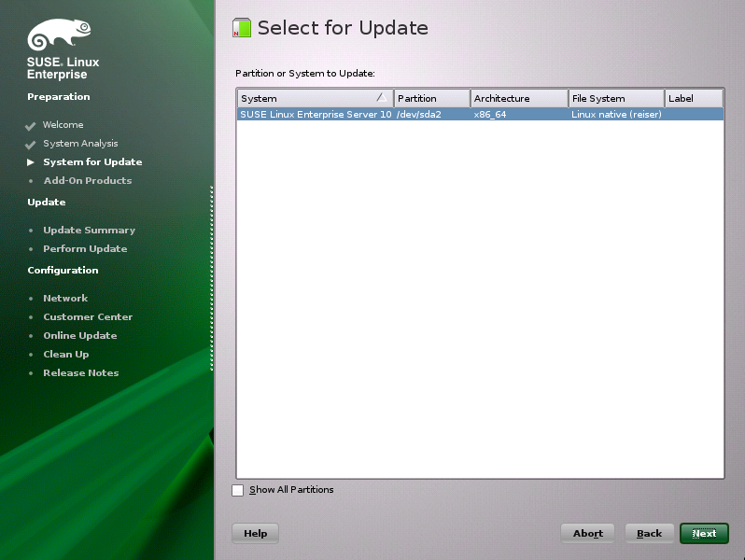This screenshot has width=745, height=560.
Task: Click the SUSE chameleon logo
Action: pos(59,35)
